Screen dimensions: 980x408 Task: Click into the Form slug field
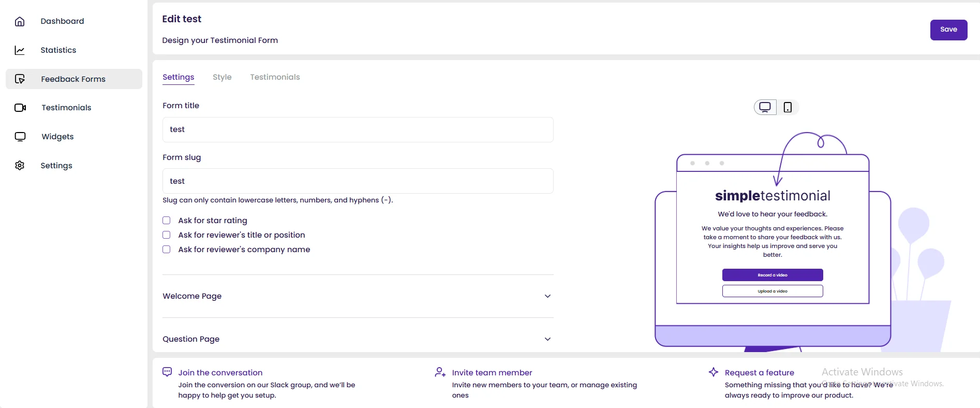click(x=358, y=181)
